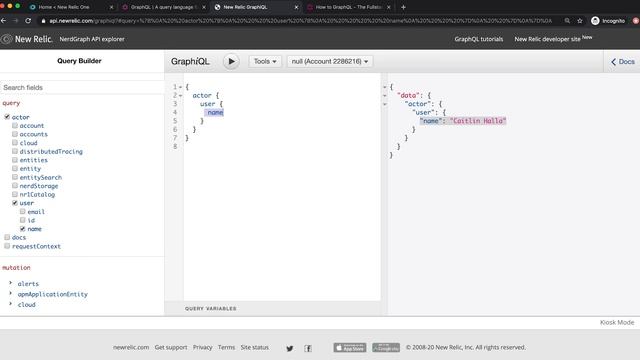640x360 pixels.
Task: Check the account field checkbox
Action: (15, 125)
